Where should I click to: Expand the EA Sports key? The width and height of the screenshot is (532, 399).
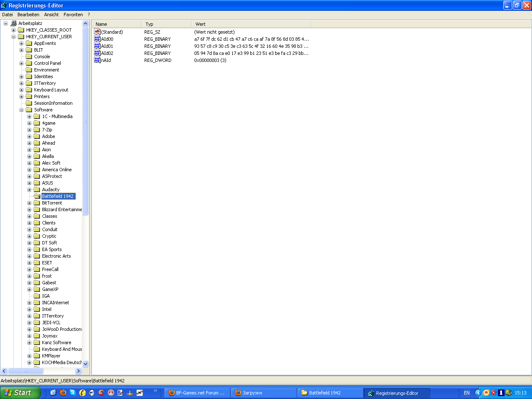[29, 249]
